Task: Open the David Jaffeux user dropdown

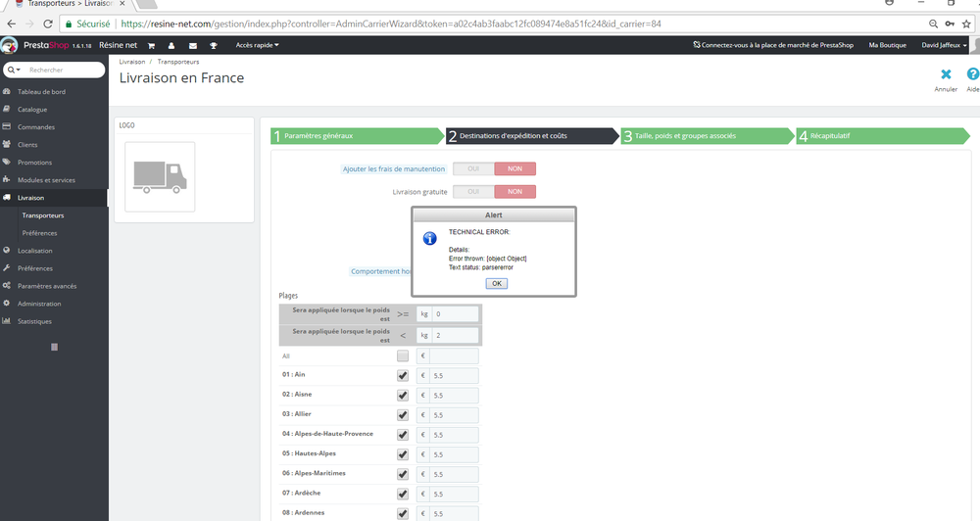Action: (x=944, y=45)
